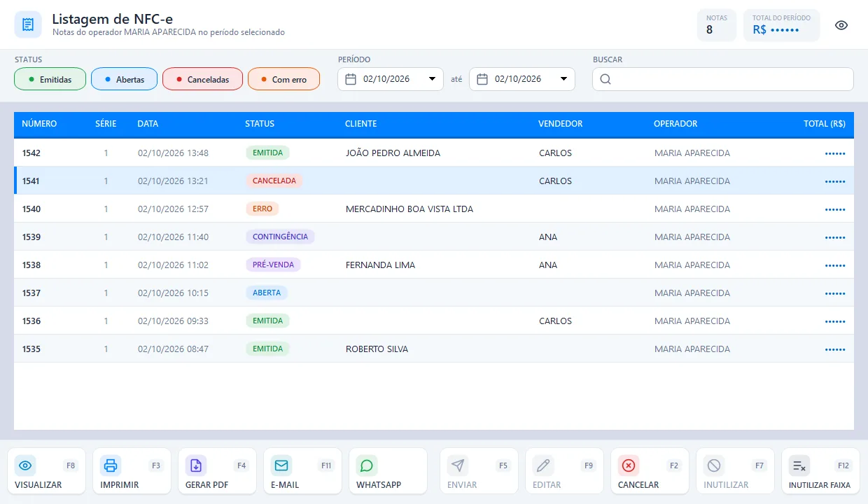Toggle the Abertas status filter

(x=124, y=79)
